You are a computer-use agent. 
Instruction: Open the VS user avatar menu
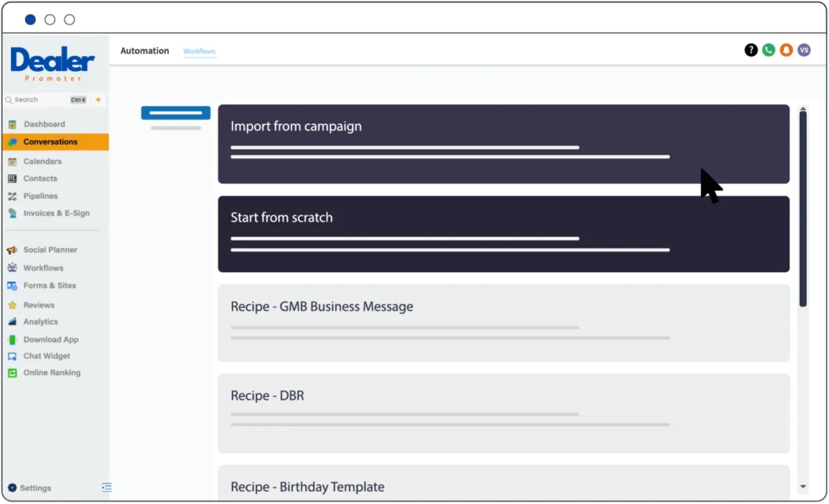click(x=803, y=50)
